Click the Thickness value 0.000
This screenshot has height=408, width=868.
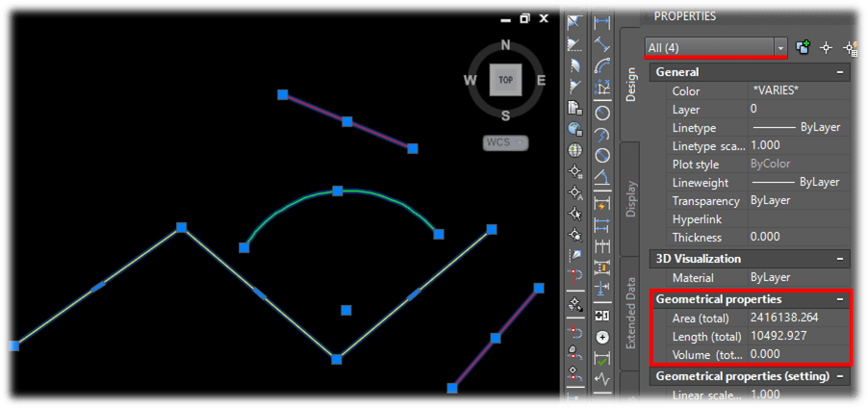point(765,237)
